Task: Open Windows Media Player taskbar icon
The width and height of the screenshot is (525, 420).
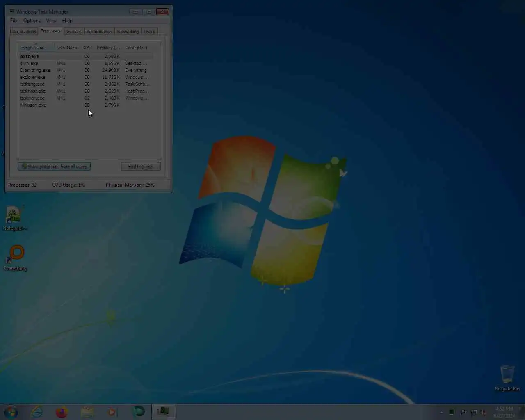Action: [x=112, y=412]
